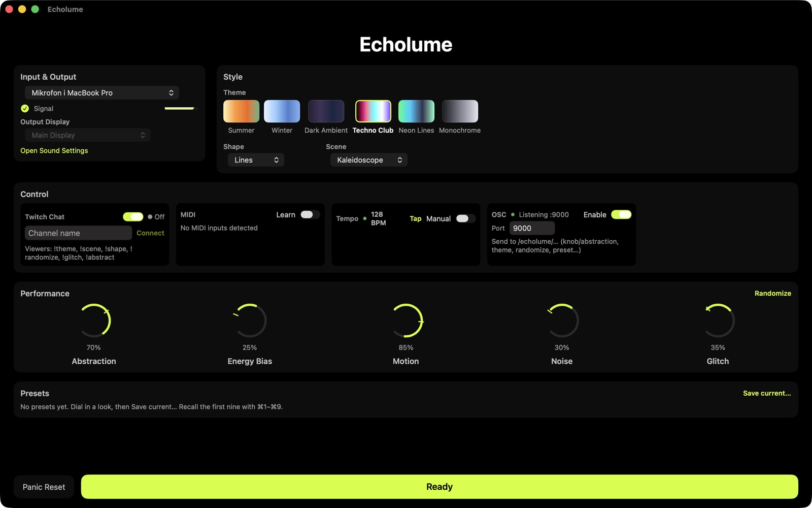Click the Channel name input field
Viewport: 812px width, 508px height.
(x=78, y=233)
